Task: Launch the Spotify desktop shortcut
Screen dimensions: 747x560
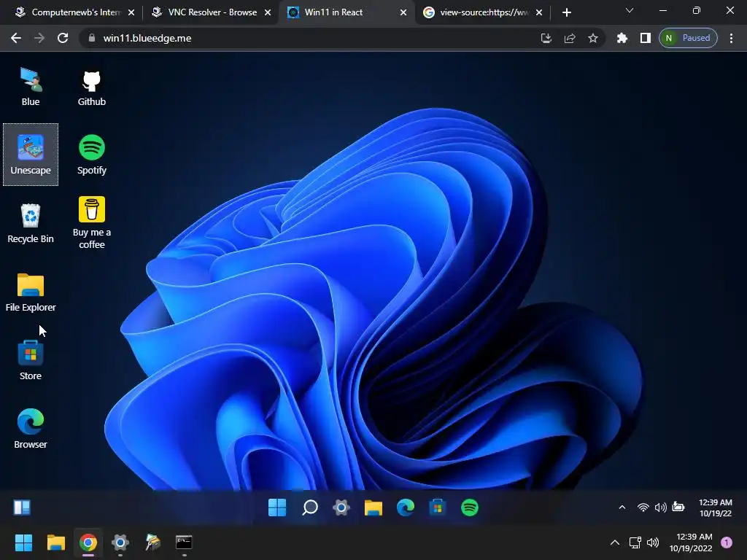Action: pyautogui.click(x=91, y=155)
